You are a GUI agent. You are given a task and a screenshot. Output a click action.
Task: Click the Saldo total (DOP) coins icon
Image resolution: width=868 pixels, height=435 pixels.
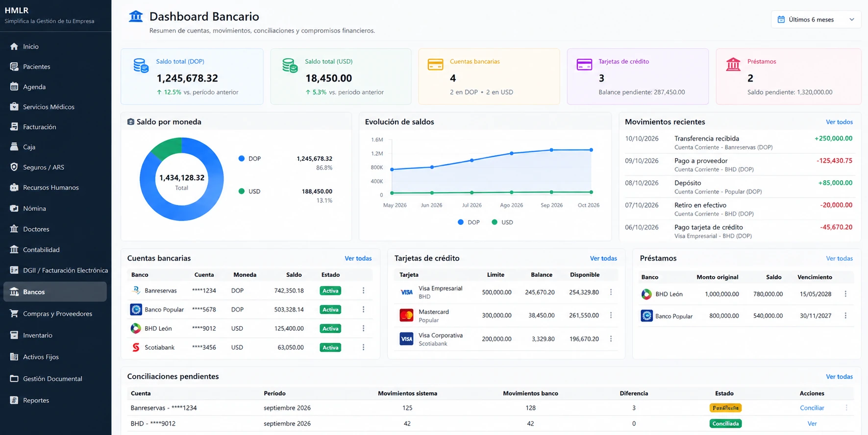pos(141,66)
